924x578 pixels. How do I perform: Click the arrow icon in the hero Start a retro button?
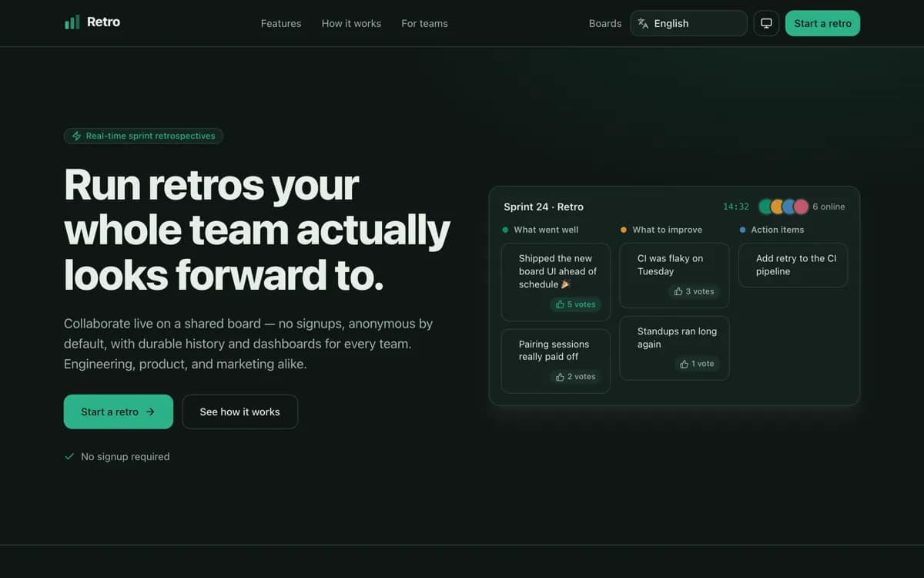[150, 412]
